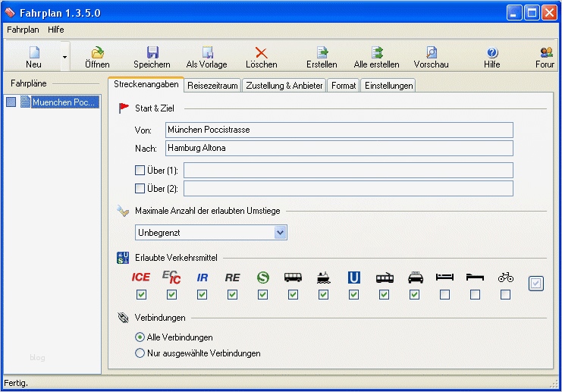Viewport: 562px width, 392px height.
Task: Open the Hilfe menu
Action: tap(56, 30)
